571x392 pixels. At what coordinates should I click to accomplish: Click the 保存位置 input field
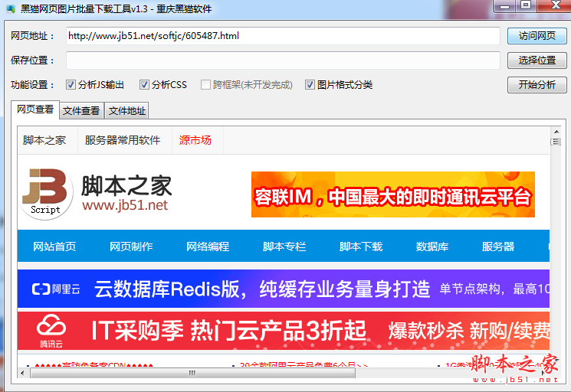pyautogui.click(x=283, y=60)
